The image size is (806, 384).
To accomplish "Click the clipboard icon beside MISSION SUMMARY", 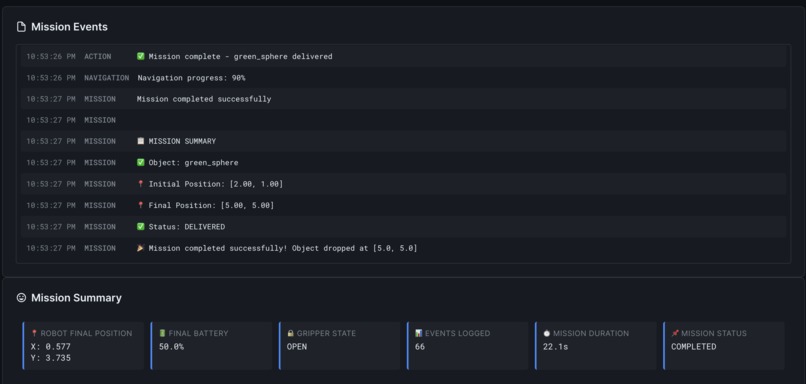I will pyautogui.click(x=141, y=141).
